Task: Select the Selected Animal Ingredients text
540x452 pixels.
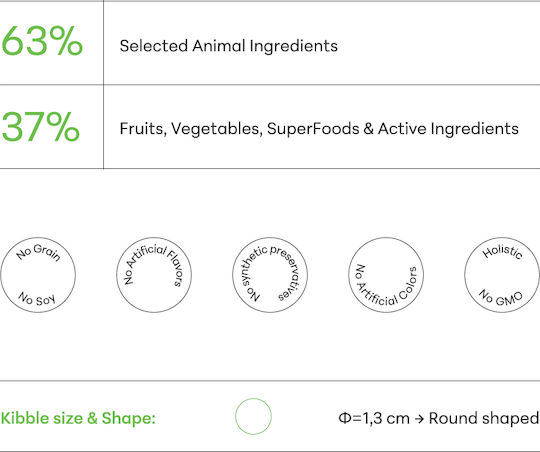Action: click(229, 46)
